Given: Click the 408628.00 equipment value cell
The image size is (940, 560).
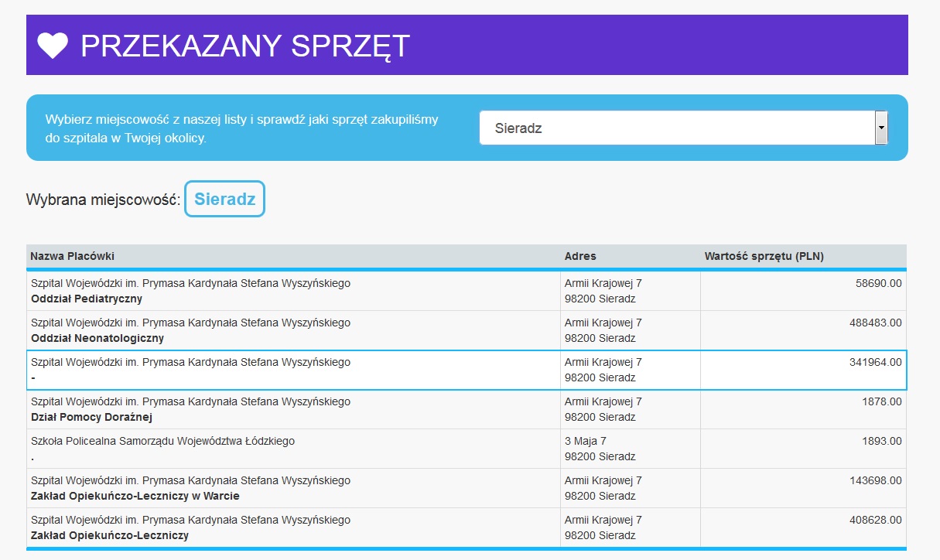Looking at the screenshot, I should coord(802,528).
